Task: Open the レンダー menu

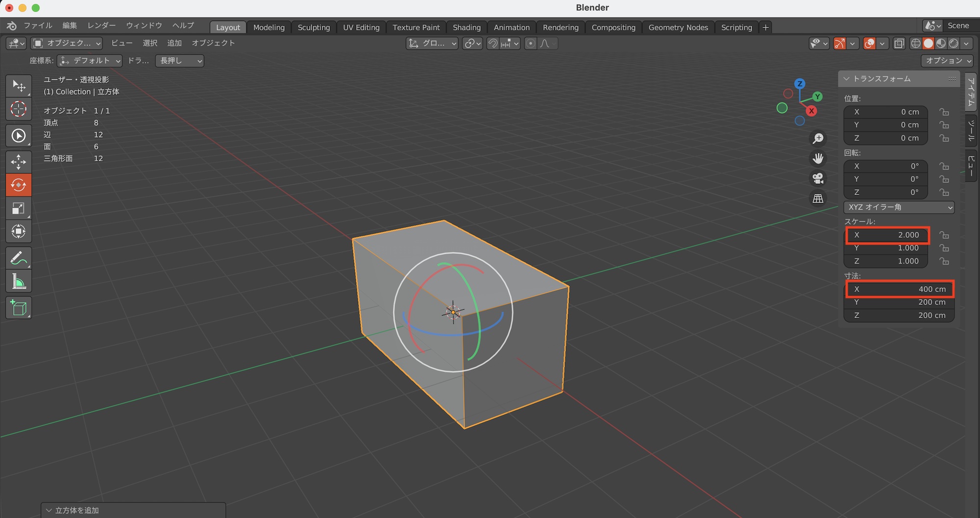Action: (x=101, y=25)
